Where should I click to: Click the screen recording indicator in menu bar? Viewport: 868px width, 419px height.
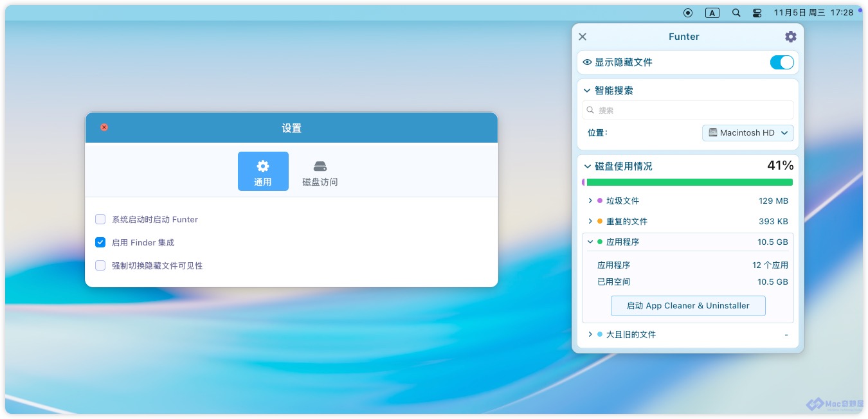[x=688, y=13]
